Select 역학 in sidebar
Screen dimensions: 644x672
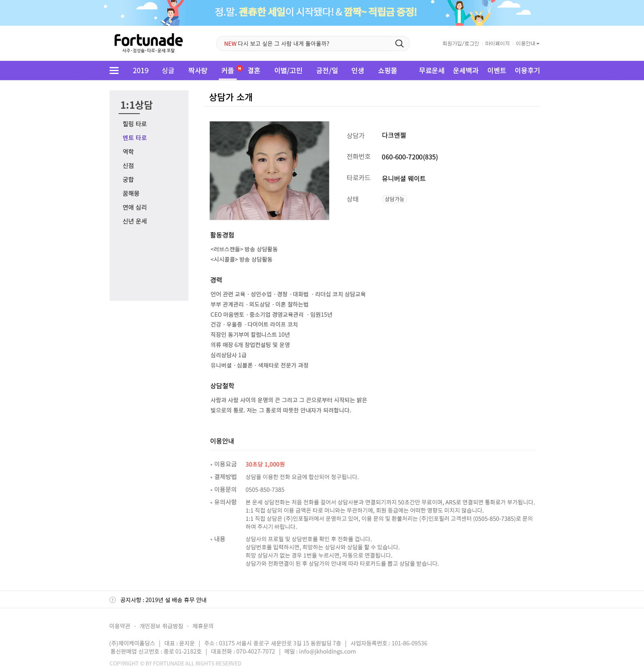coord(128,152)
